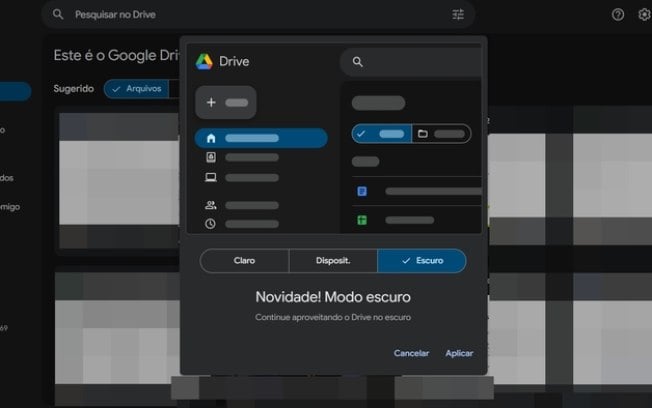Screen dimensions: 652x408
Task: Click the Cancelar button
Action: pyautogui.click(x=411, y=353)
